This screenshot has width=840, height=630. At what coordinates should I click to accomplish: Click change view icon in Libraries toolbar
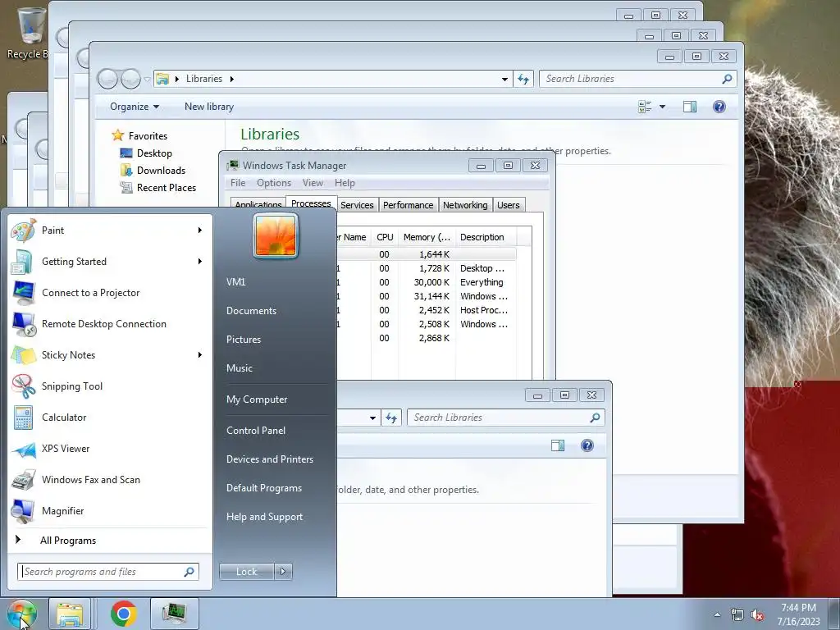(645, 107)
